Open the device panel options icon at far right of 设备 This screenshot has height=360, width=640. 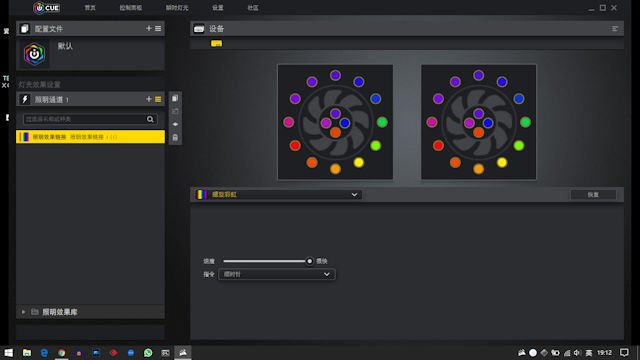pyautogui.click(x=615, y=29)
